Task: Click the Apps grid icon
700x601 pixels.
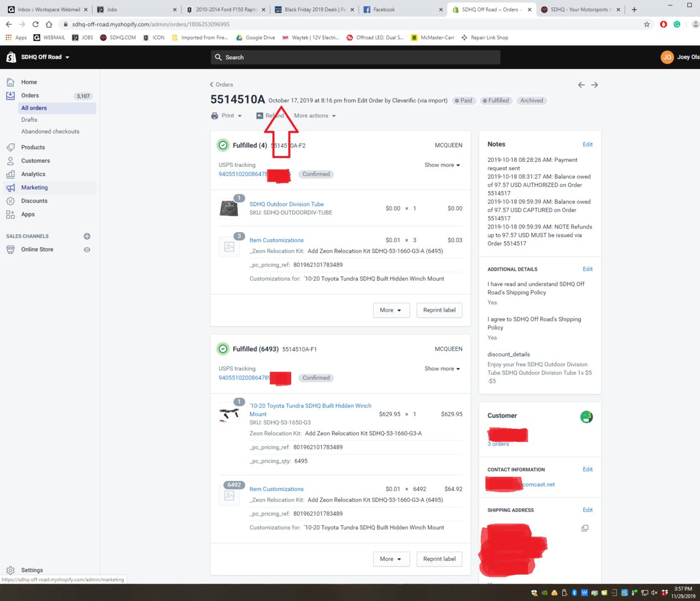Action: pyautogui.click(x=10, y=214)
